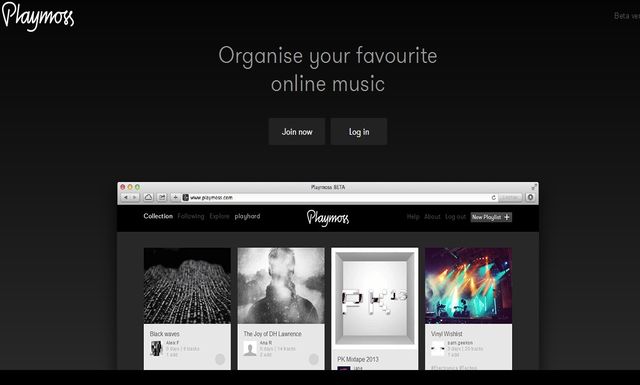Click the sam pearson author name

[x=460, y=343]
